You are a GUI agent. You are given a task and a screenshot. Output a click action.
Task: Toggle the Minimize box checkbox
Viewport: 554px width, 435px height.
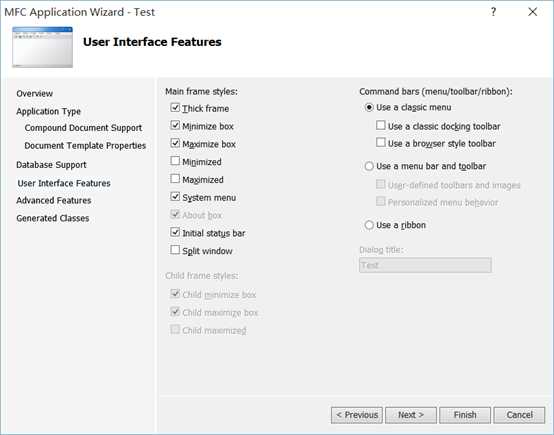point(175,125)
